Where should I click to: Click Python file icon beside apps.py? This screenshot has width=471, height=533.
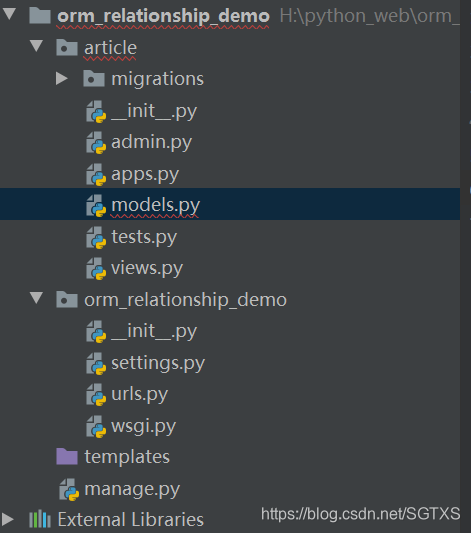pos(96,175)
